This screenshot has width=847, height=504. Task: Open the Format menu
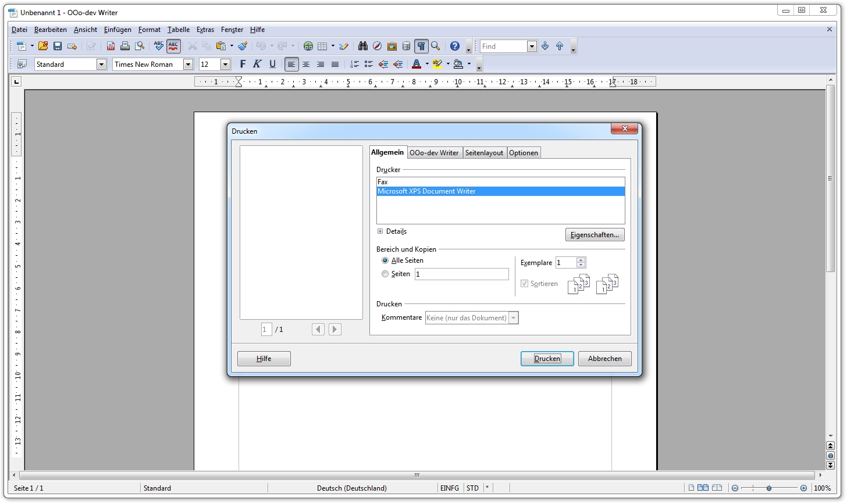point(149,30)
